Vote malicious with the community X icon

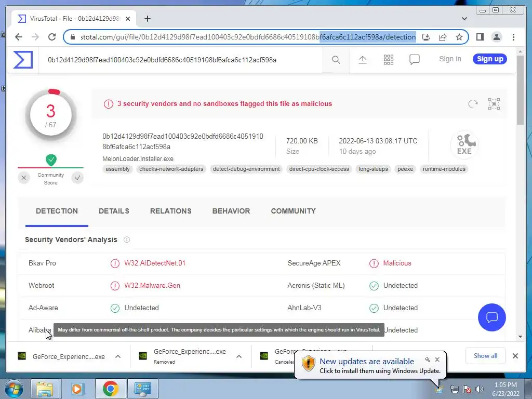pyautogui.click(x=24, y=178)
